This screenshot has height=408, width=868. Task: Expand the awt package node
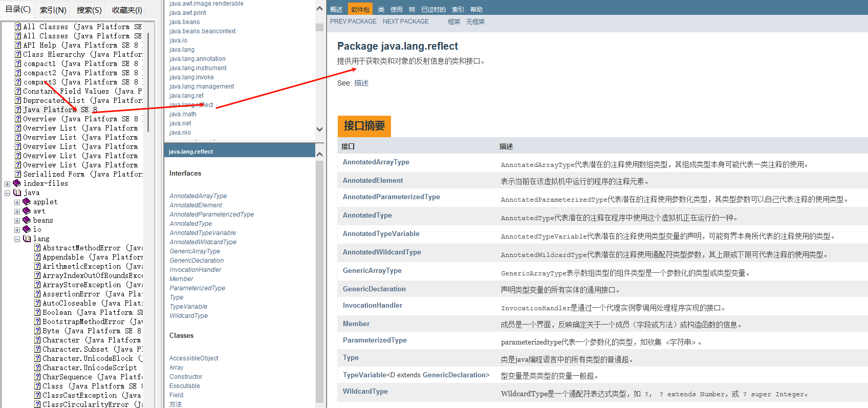17,211
